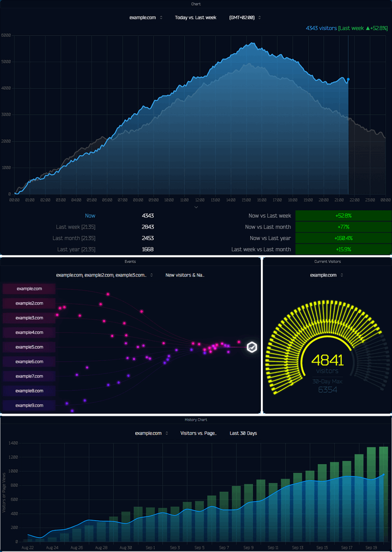
Task: Click the hexagon checkmark icon in Events panel
Action: (252, 347)
